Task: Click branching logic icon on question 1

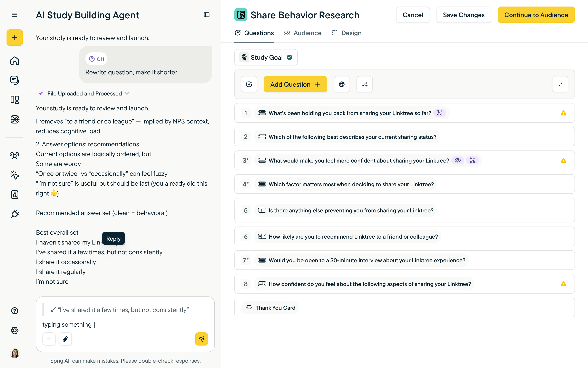Action: 440,113
